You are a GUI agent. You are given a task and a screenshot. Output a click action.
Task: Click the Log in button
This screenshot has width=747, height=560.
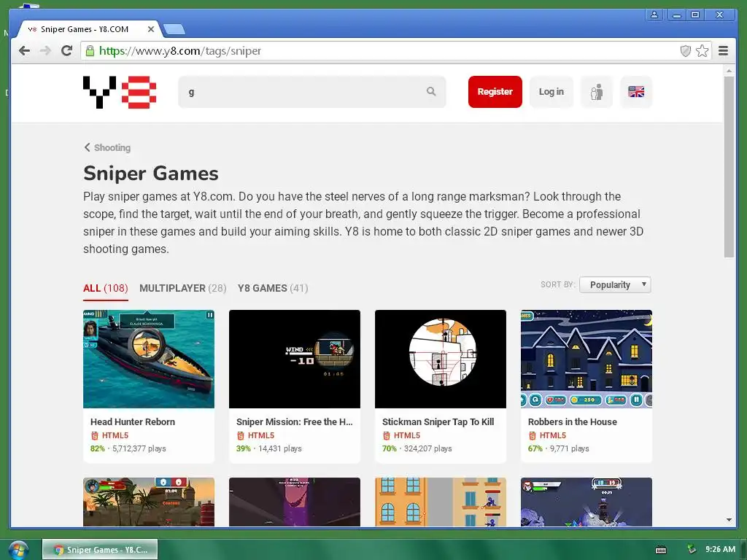pos(551,92)
